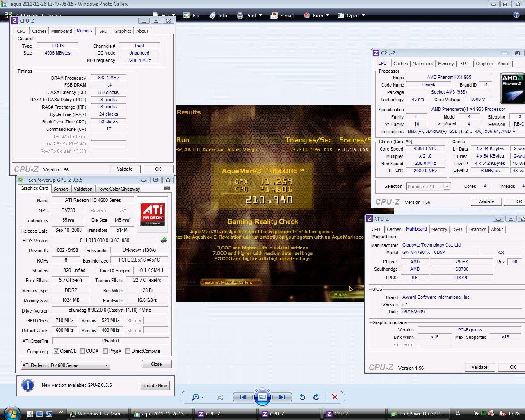Rotate the photo counterclockwise
The image size is (525, 420).
[x=302, y=397]
